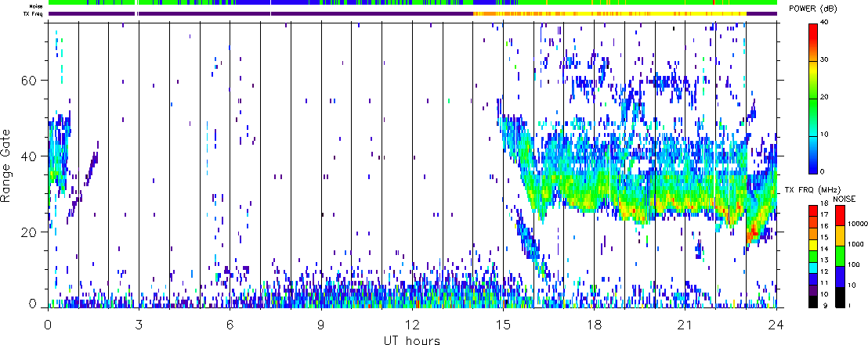
Task: Select the 12 tick on the UT hours axis
Action: coord(412,324)
